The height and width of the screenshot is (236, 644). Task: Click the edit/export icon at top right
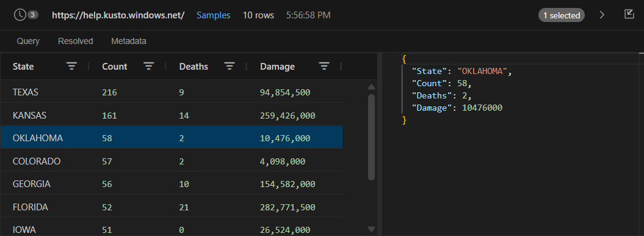[629, 15]
